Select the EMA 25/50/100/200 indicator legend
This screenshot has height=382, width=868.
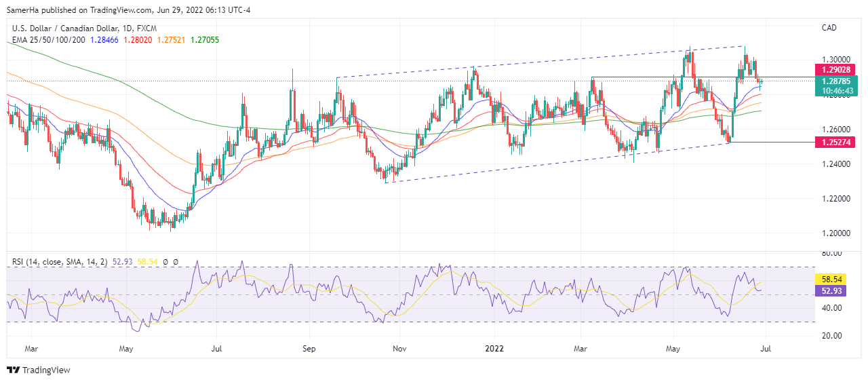coord(48,40)
